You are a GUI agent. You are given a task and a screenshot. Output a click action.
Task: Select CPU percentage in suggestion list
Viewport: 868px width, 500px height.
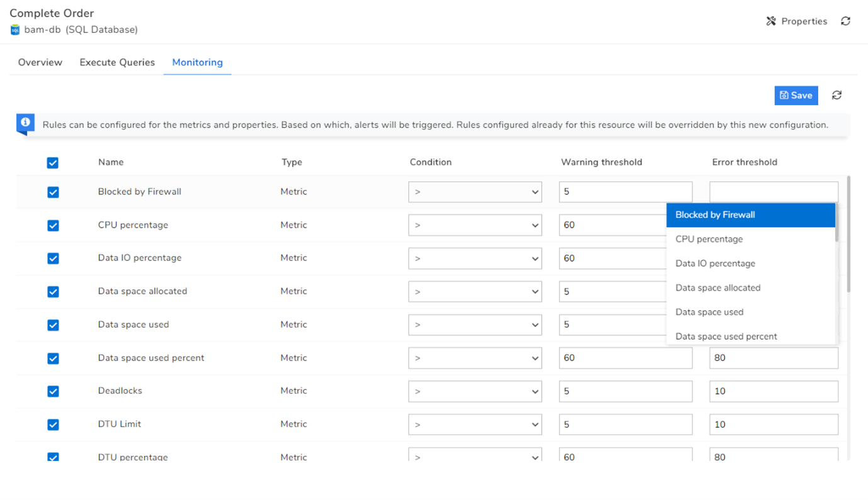click(751, 239)
